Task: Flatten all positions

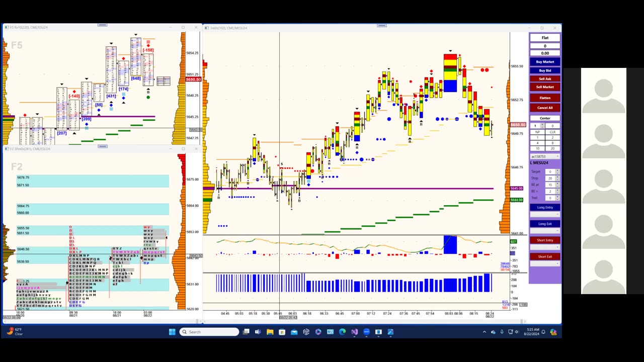Action: pos(545,98)
